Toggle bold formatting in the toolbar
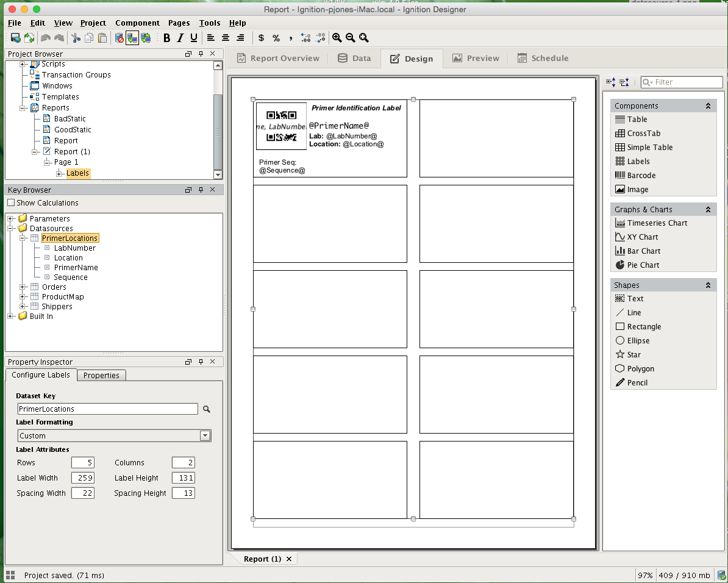Viewport: 728px width, 583px height. coord(166,38)
